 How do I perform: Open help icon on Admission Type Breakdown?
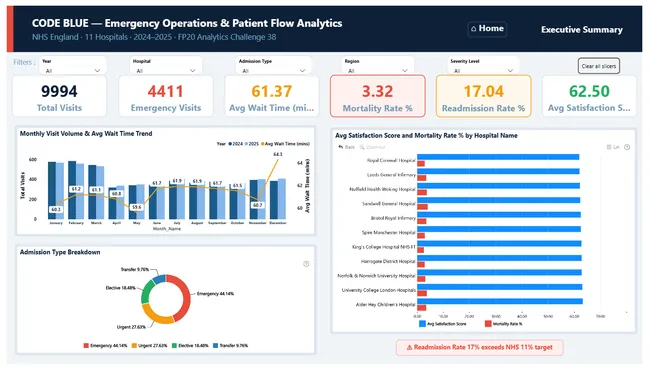[x=306, y=264]
